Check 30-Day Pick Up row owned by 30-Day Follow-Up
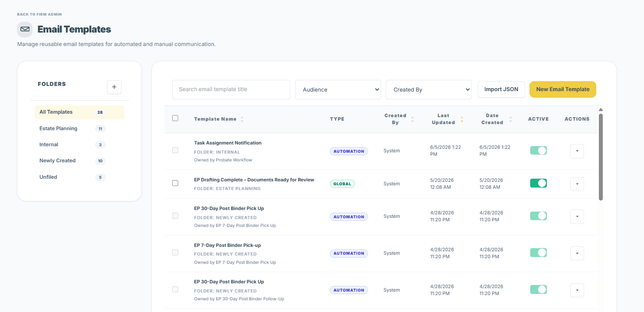Viewport: 644px width, 312px height. [x=175, y=289]
